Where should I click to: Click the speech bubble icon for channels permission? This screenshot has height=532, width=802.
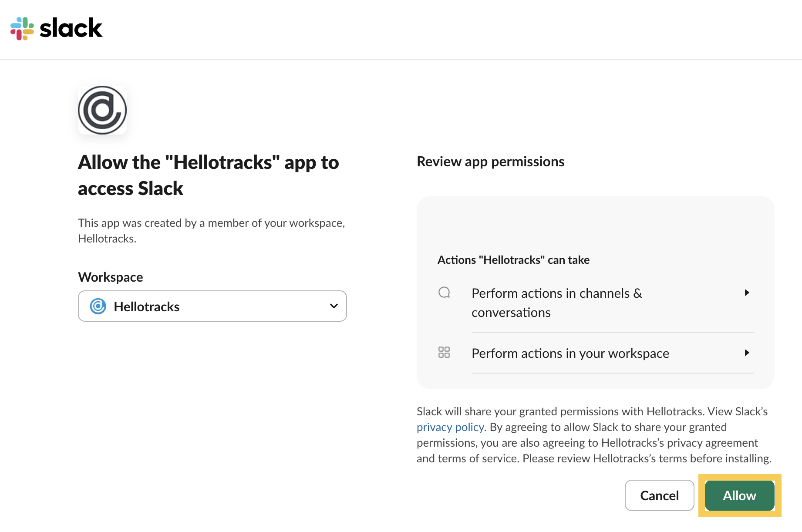point(444,293)
